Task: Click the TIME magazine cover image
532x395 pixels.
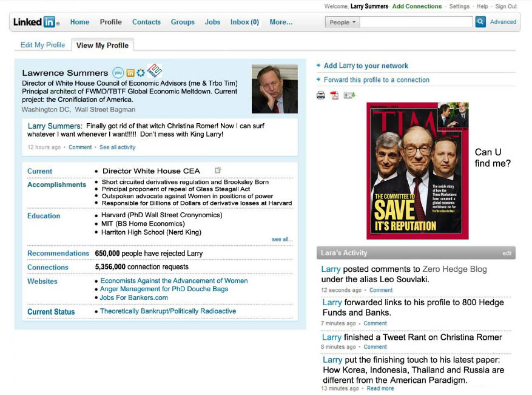Action: click(417, 170)
